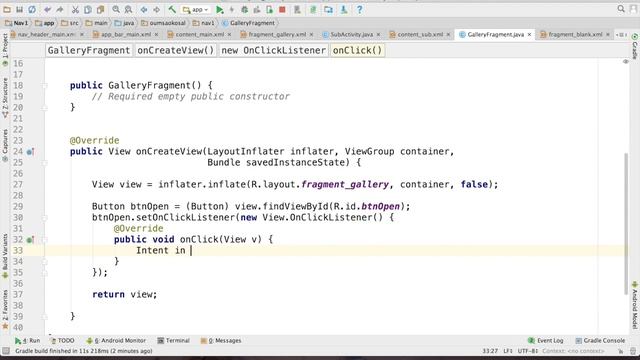Select the src breadcrumb folder
640x360 pixels.
pos(70,23)
